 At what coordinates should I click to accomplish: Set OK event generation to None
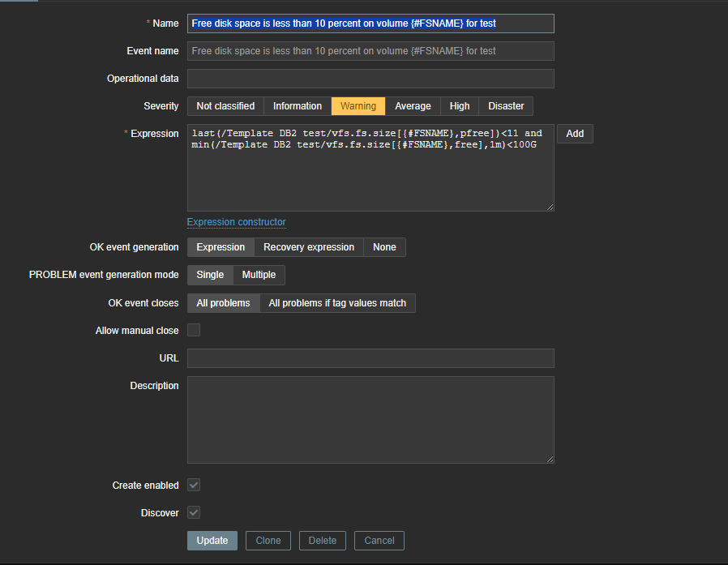point(384,247)
